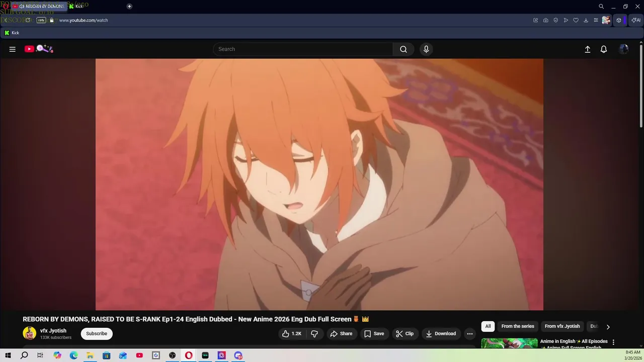
Task: Open the send/flow arrow icon in toolbar
Action: point(566,20)
